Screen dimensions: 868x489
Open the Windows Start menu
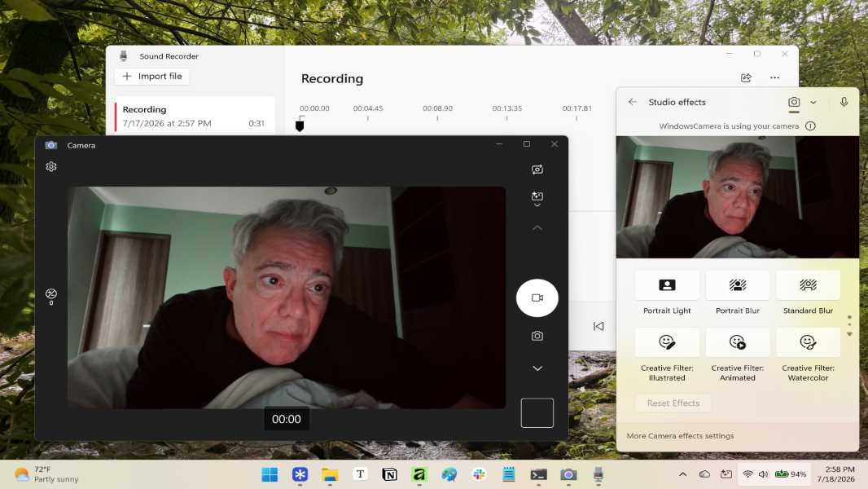pyautogui.click(x=270, y=474)
